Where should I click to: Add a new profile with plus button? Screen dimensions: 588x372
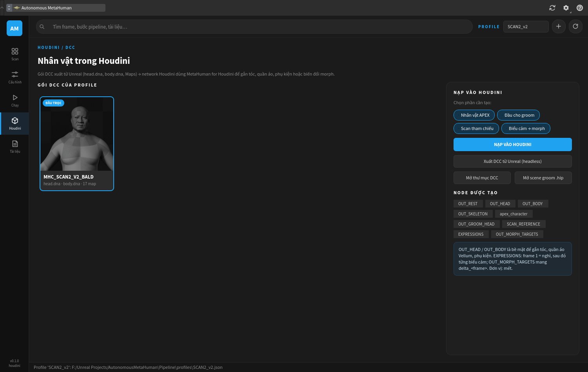(x=559, y=26)
